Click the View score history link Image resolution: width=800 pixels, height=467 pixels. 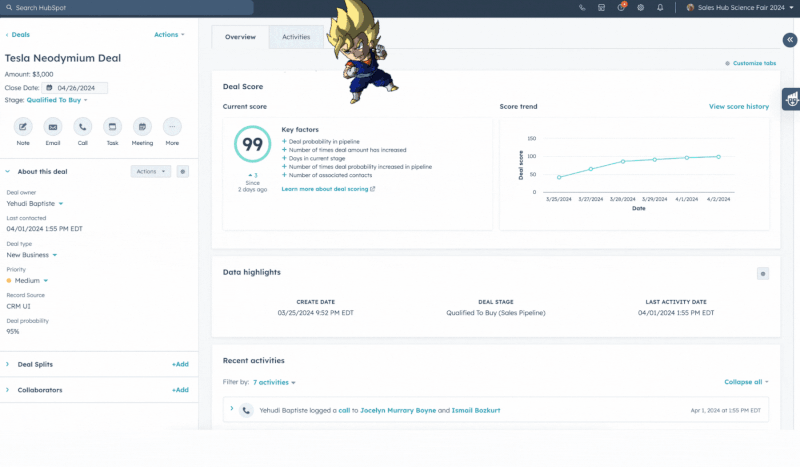(739, 106)
